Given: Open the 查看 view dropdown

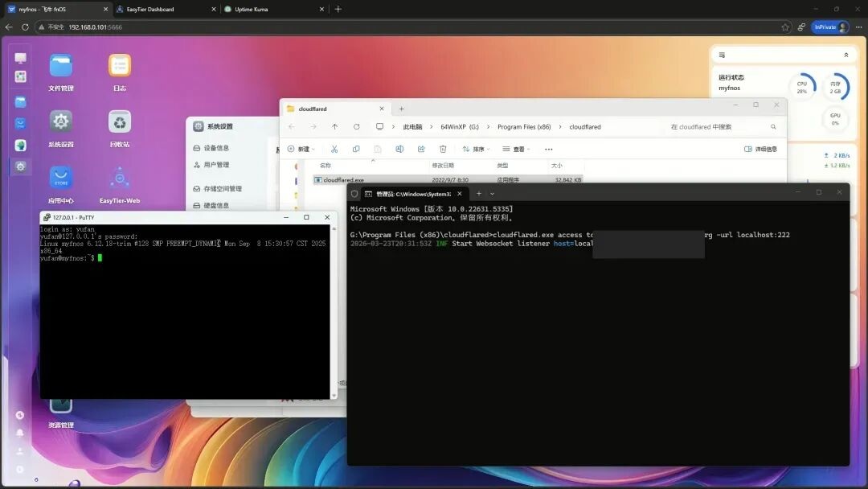Looking at the screenshot, I should [517, 149].
